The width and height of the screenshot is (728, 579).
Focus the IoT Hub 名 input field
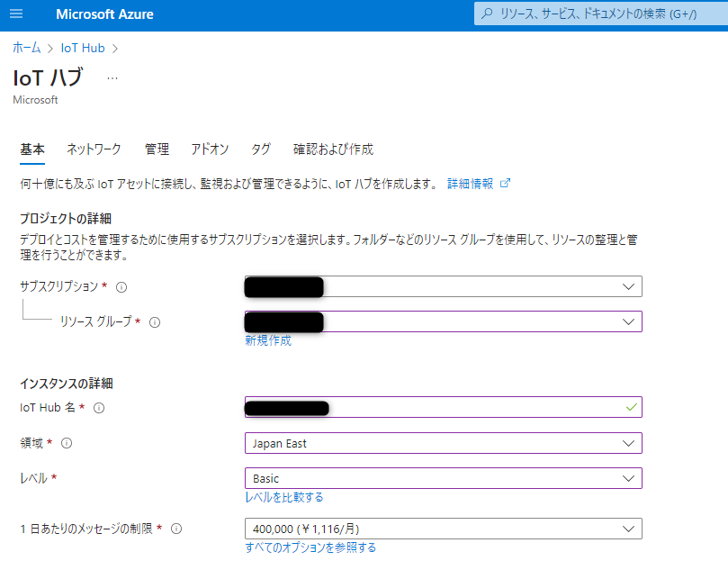(444, 407)
